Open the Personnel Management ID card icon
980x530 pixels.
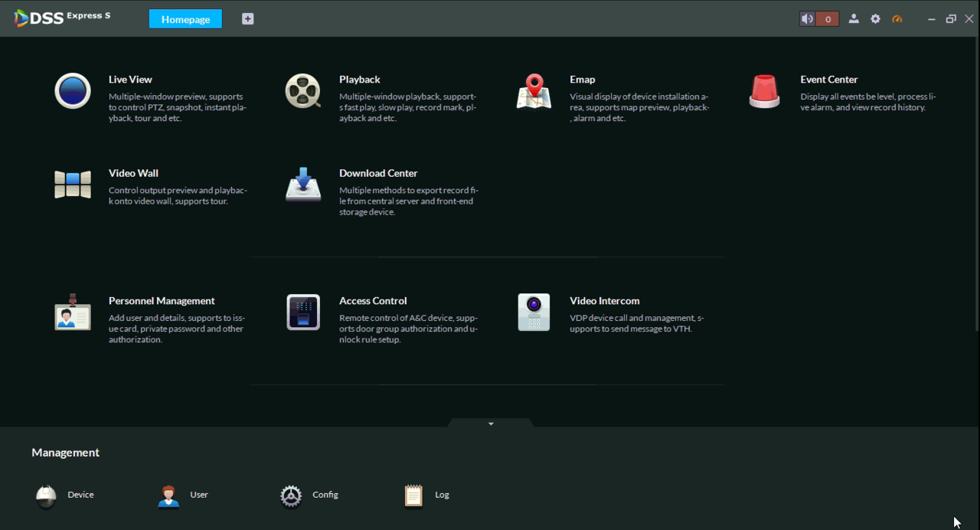click(x=73, y=312)
